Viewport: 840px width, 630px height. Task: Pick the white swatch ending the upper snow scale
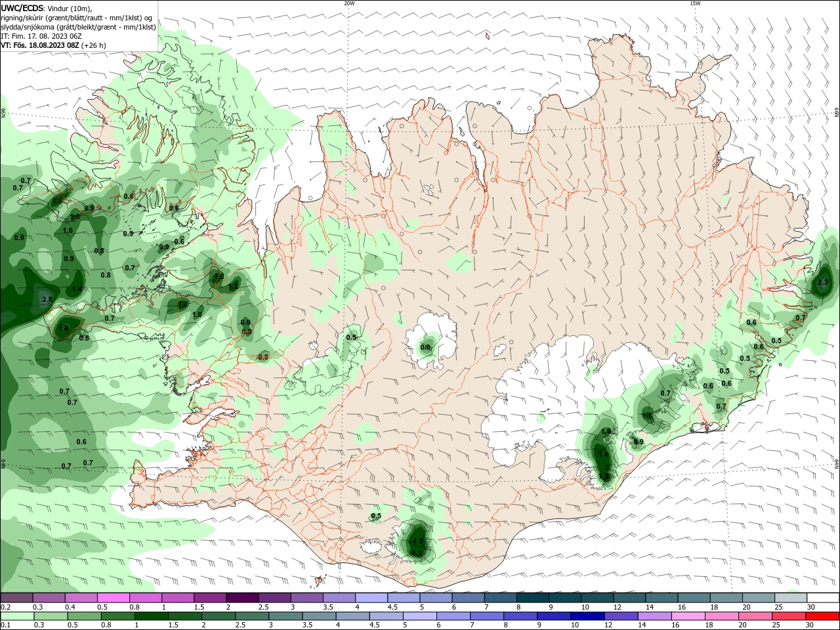822,598
